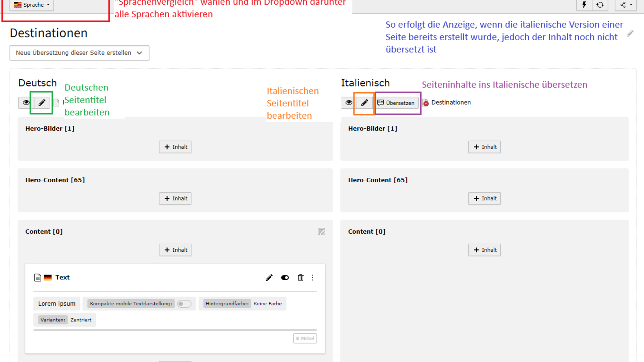
Task: Open Sprache dropdown menu
Action: pos(32,5)
